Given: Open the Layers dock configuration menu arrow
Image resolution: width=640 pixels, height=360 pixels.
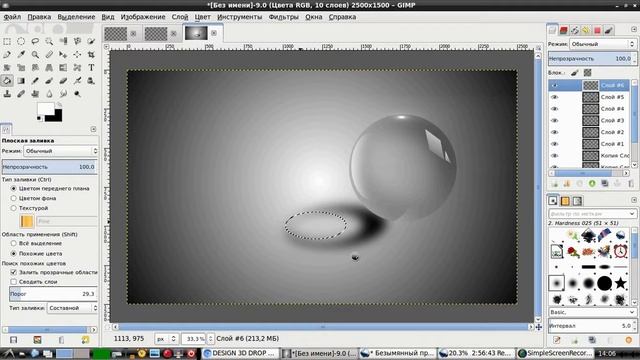Looking at the screenshot, I should pos(633,29).
